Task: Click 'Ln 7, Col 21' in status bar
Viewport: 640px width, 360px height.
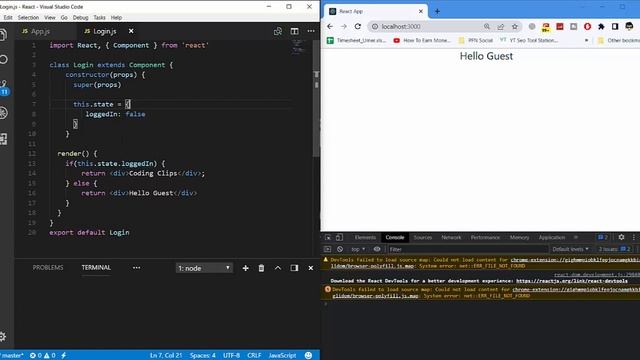Action: 166,356
